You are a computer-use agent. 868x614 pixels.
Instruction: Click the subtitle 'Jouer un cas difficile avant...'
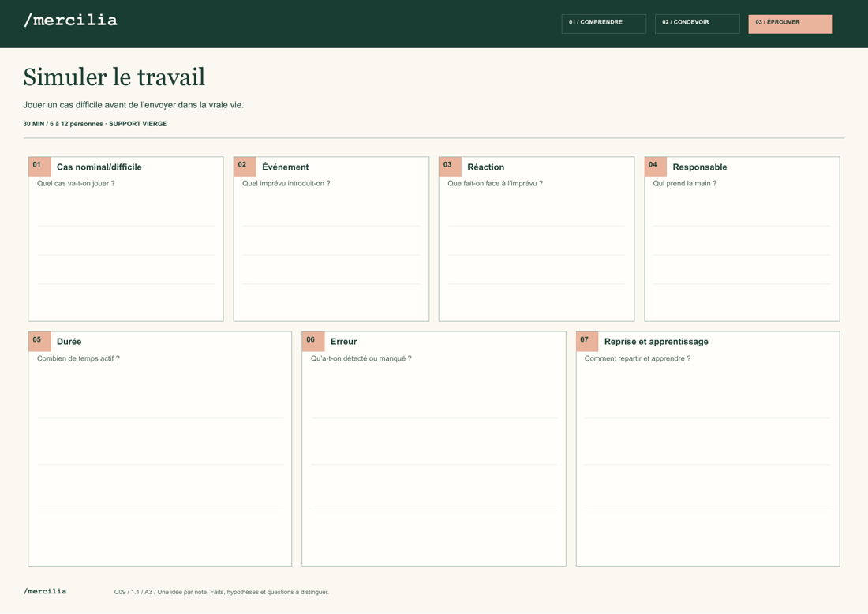[x=133, y=105]
